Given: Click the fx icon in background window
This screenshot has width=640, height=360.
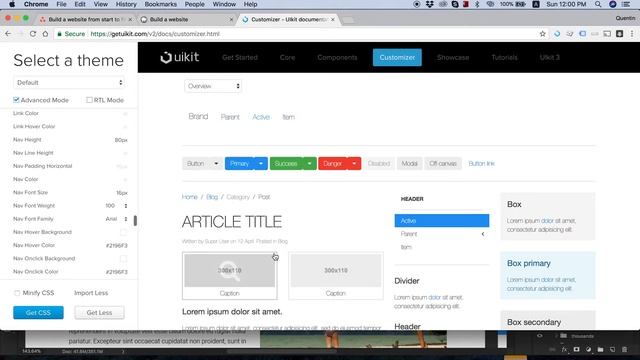Looking at the screenshot, I should pos(564,349).
